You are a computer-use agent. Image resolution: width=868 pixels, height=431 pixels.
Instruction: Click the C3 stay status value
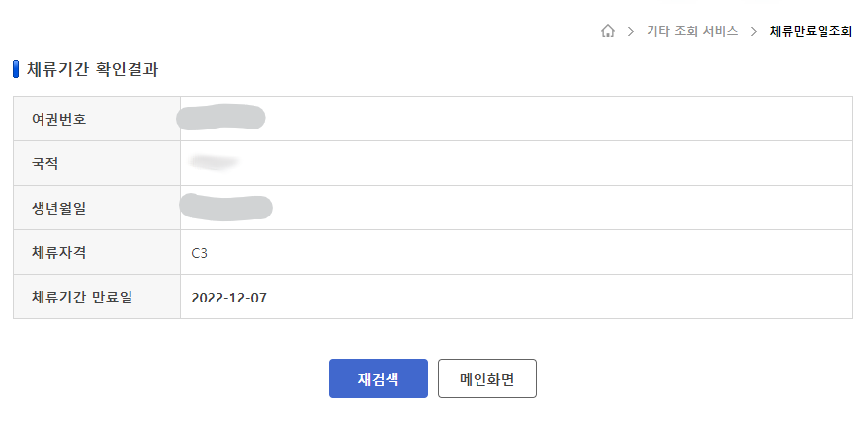(200, 253)
